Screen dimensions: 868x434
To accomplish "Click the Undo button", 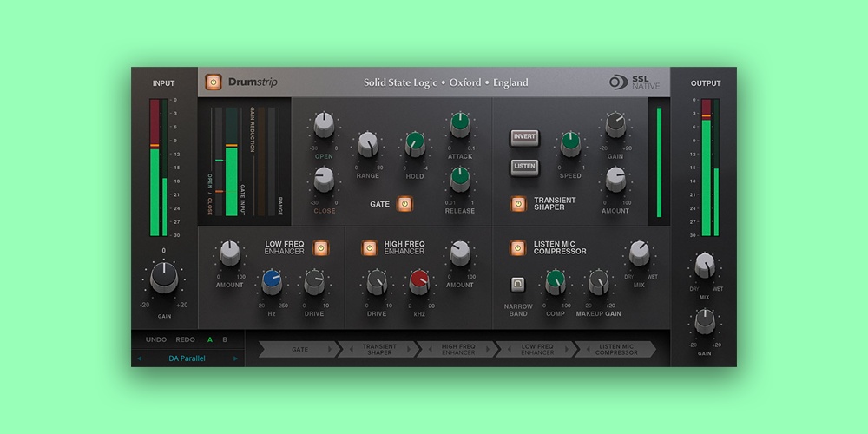I will pos(156,339).
